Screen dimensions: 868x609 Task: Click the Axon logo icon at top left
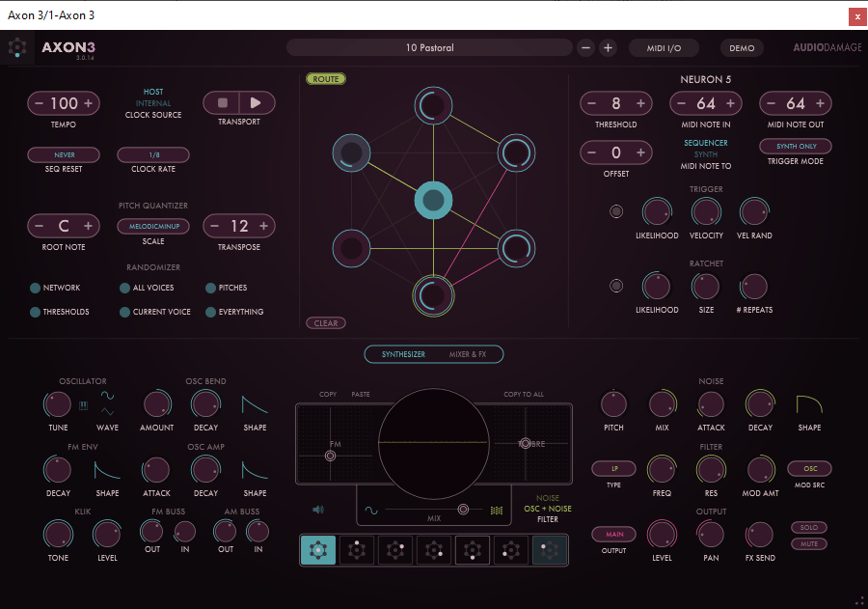pyautogui.click(x=17, y=47)
